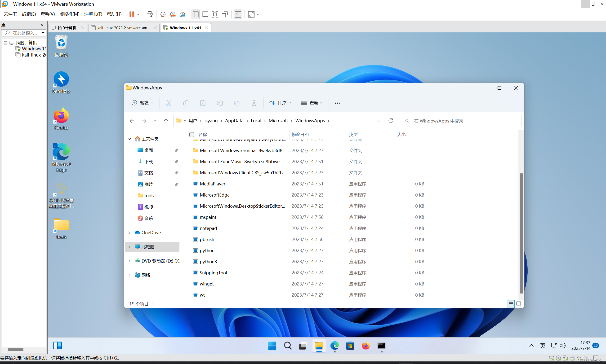606x364 pixels.
Task: Go back in Explorer navigation
Action: click(x=132, y=121)
